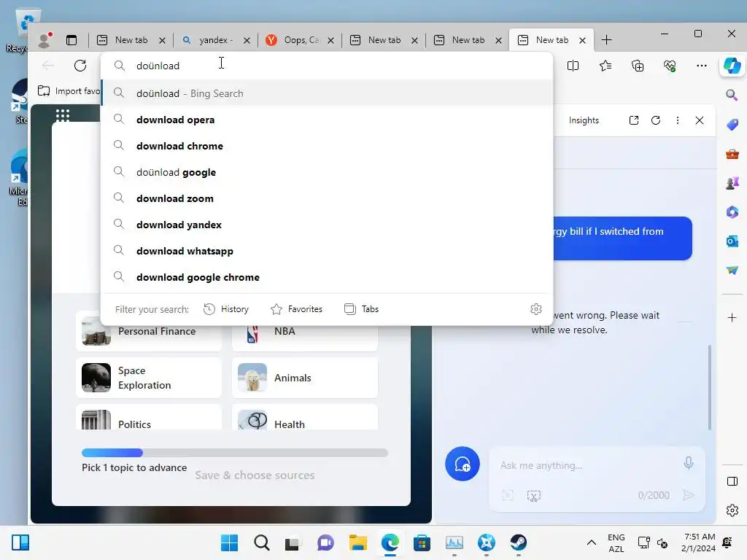This screenshot has height=560, width=747.
Task: Refresh the Copilot pane
Action: pyautogui.click(x=656, y=120)
